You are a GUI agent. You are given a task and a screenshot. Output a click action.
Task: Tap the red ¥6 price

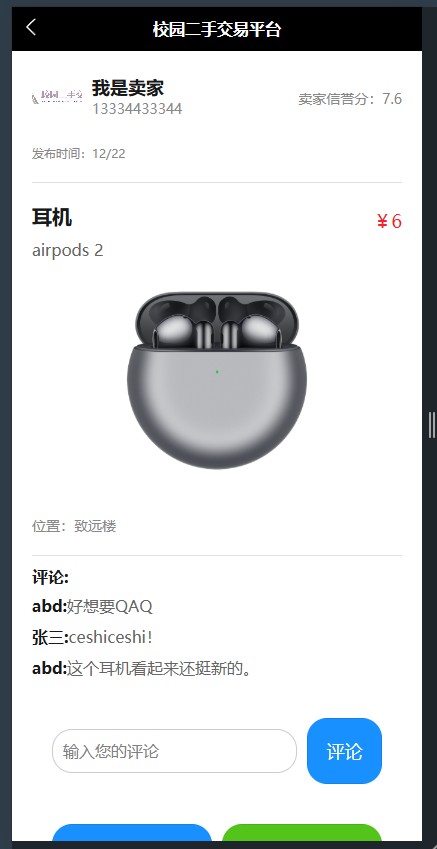coord(389,221)
